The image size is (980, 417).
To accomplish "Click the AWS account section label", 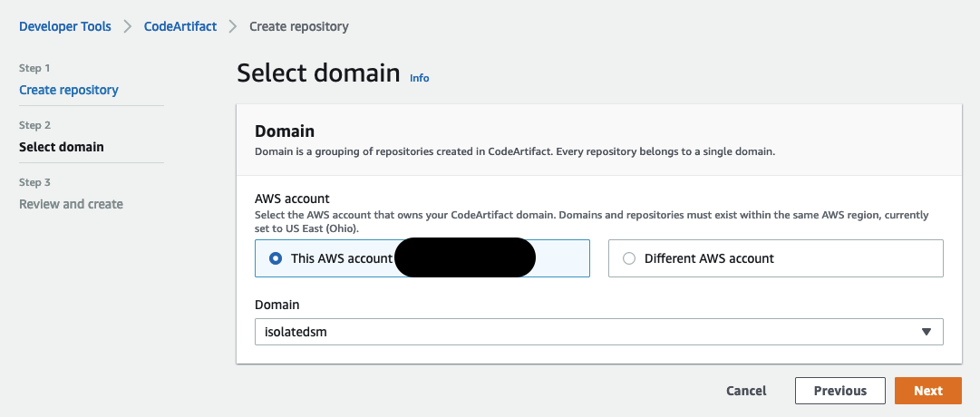I will tap(292, 199).
